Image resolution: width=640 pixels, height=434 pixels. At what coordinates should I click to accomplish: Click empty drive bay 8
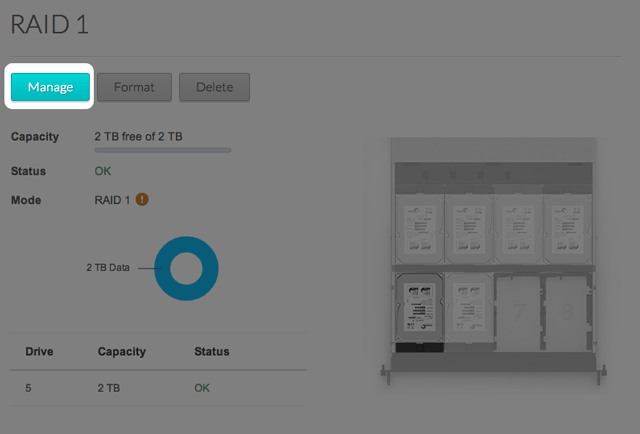click(566, 311)
